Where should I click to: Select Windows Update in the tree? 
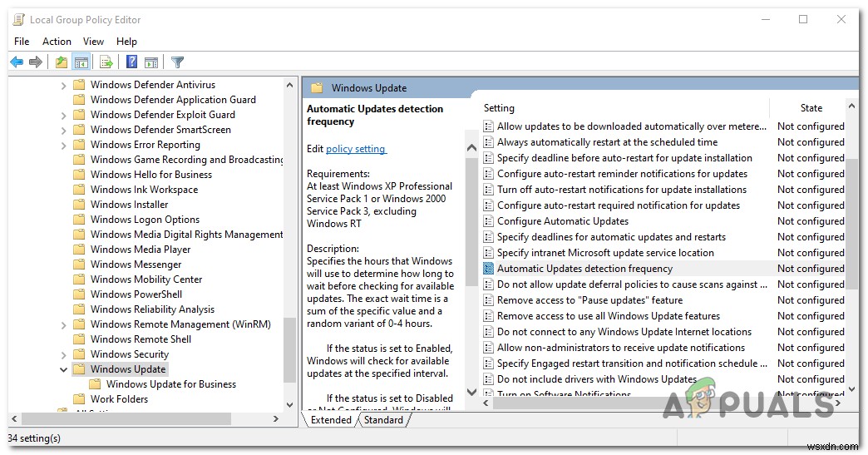(128, 369)
